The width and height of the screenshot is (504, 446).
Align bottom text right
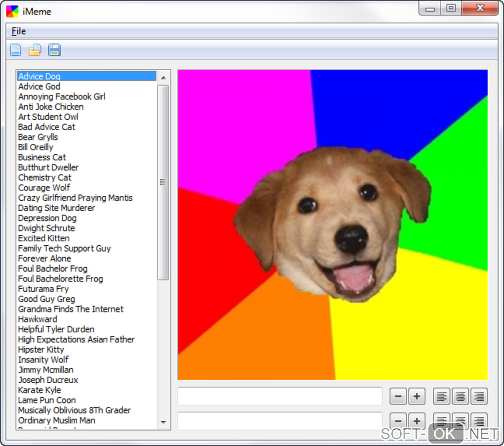tap(479, 421)
